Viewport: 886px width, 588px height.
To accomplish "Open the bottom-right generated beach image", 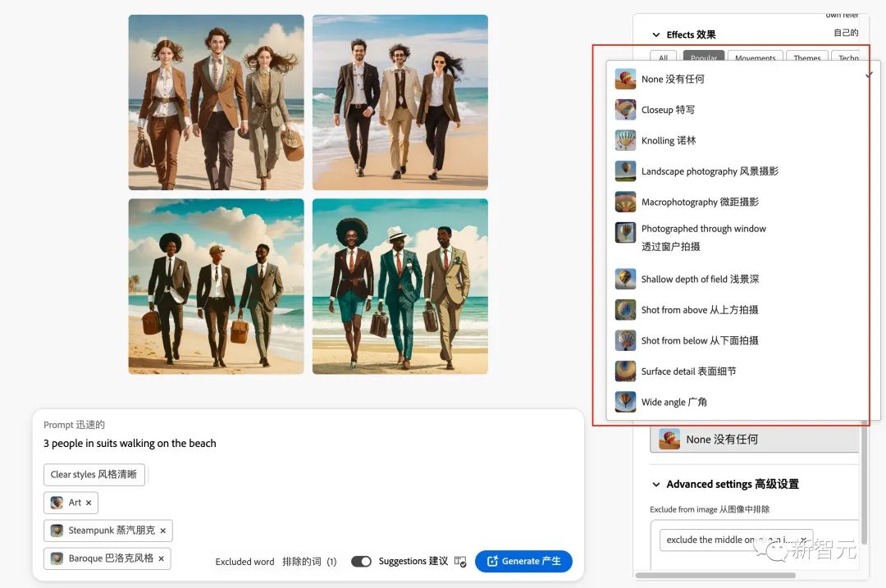I will click(400, 286).
